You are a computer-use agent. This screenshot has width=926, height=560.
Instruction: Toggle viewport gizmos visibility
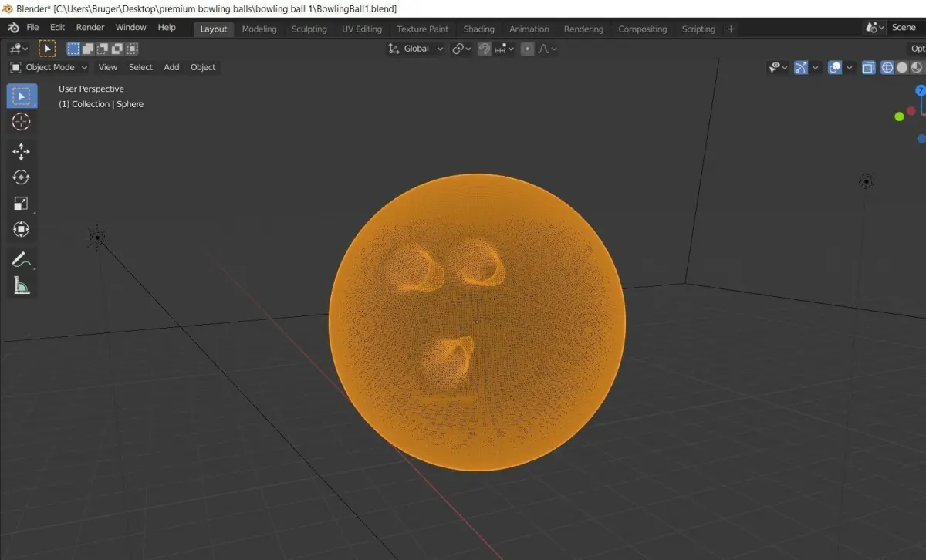800,68
